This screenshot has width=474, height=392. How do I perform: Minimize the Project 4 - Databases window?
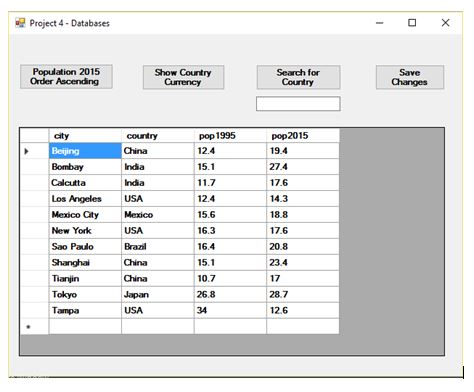click(x=379, y=23)
